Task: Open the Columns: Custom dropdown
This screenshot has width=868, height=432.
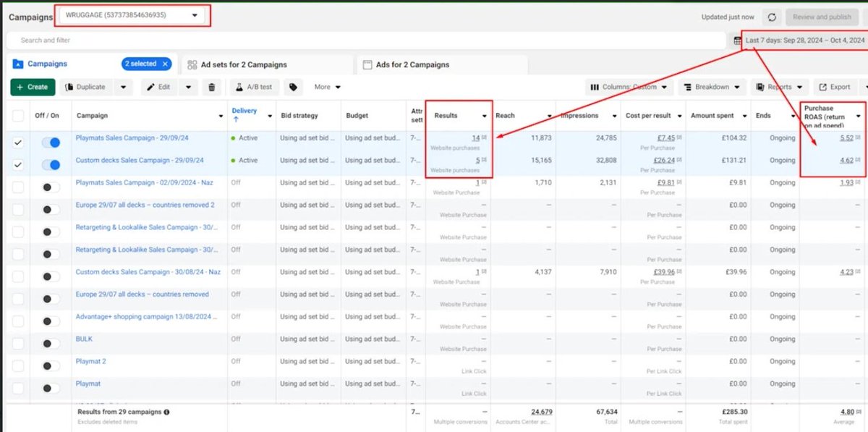Action: tap(629, 87)
